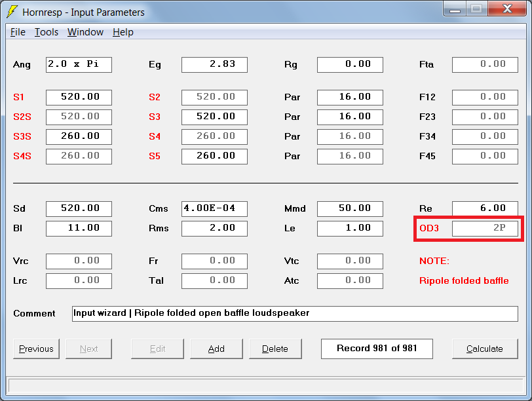Click the Record 981 of 981 box

pyautogui.click(x=377, y=349)
